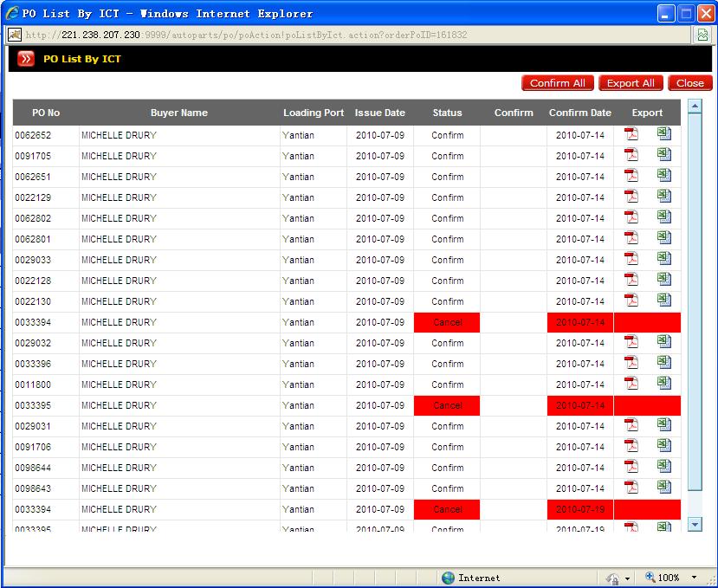Click the address bar URL field

346,35
